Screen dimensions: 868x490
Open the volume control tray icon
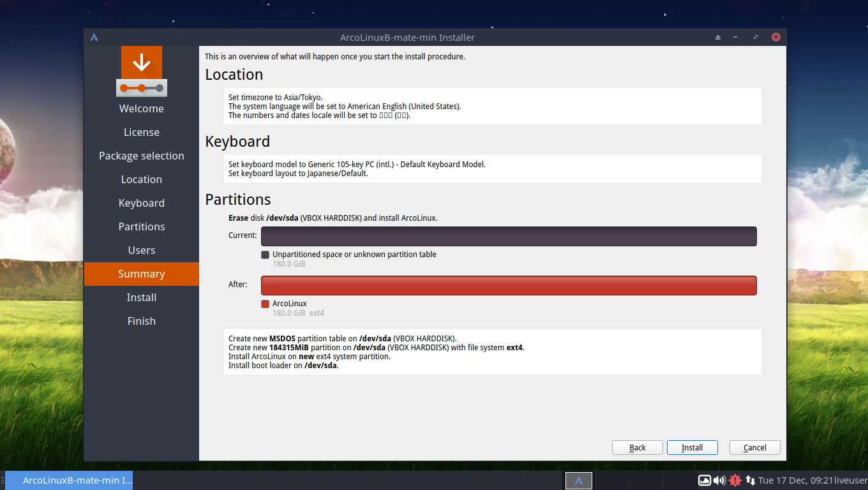719,480
